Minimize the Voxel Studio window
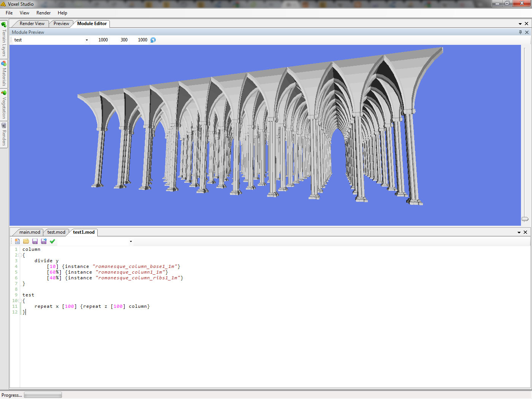Screen dimensions: 532x399 [x=497, y=3]
